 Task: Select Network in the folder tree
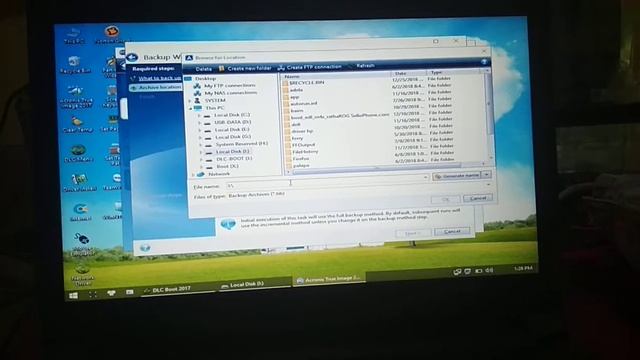pos(219,174)
